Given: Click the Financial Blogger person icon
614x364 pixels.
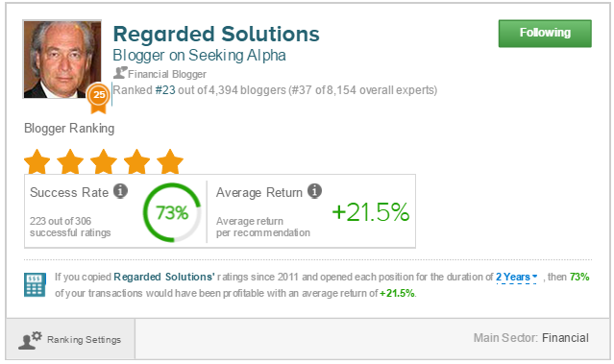Looking at the screenshot, I should click(x=120, y=73).
